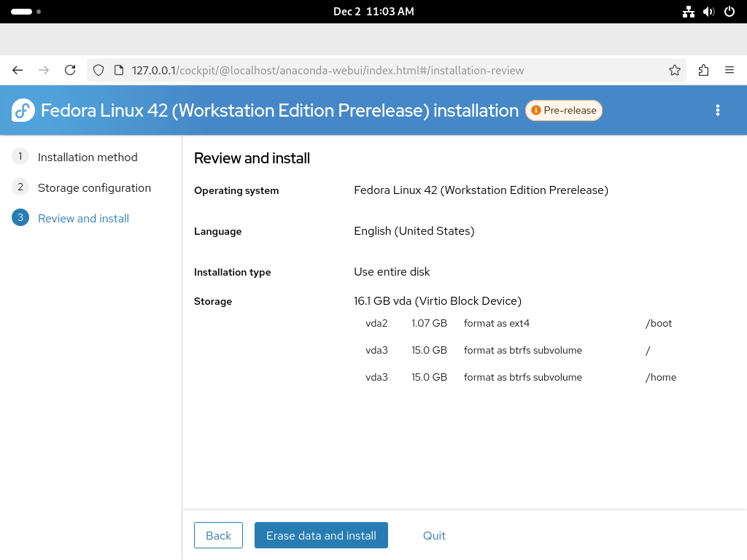This screenshot has height=560, width=747.
Task: Reload the page with the refresh icon
Action: click(x=70, y=71)
